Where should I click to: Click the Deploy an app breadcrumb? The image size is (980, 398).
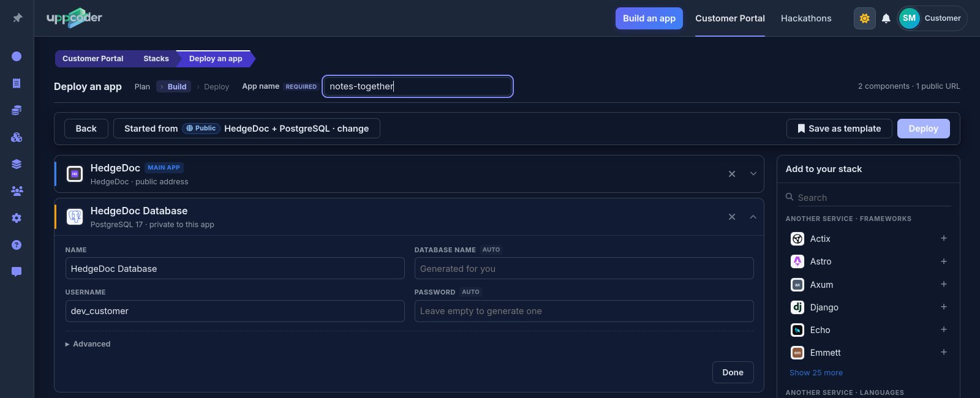click(x=216, y=59)
